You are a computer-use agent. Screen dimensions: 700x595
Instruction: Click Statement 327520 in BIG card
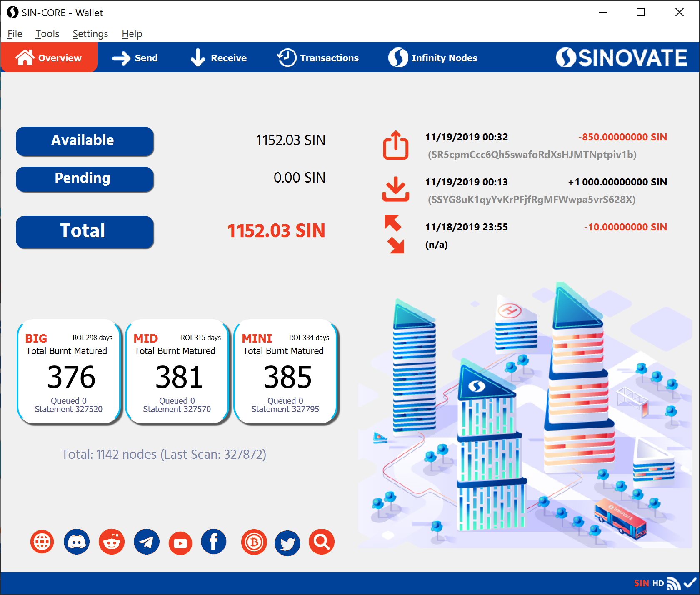[69, 409]
